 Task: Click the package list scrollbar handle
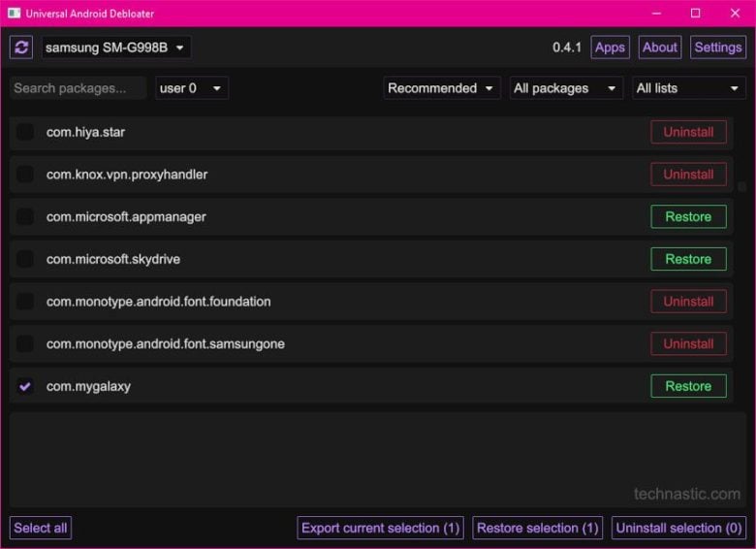point(742,186)
